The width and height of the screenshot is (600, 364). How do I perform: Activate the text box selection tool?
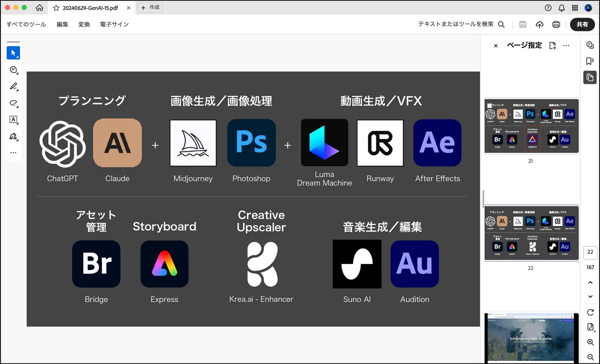(13, 119)
